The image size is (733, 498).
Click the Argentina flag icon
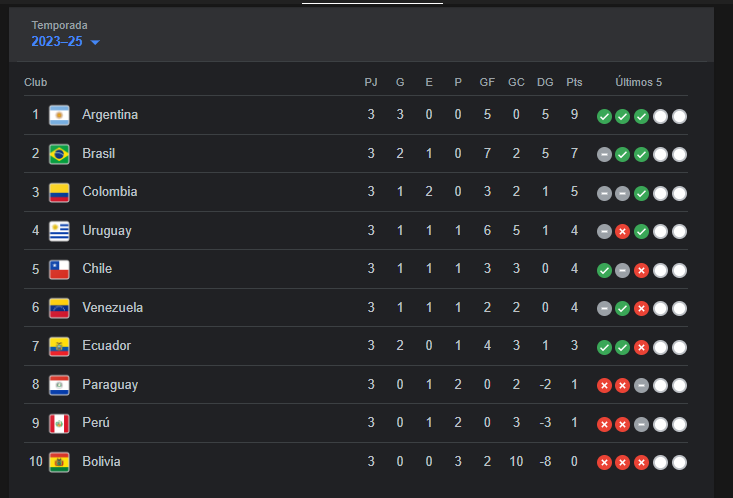pyautogui.click(x=59, y=115)
